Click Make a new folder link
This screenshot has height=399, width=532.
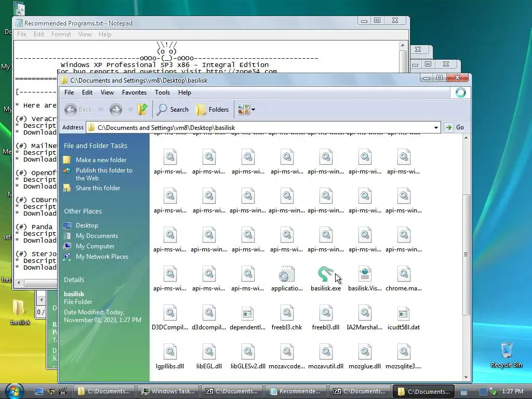[101, 160]
